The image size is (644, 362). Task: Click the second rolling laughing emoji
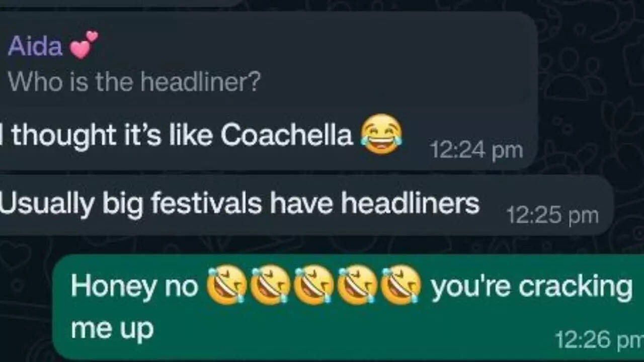(270, 285)
